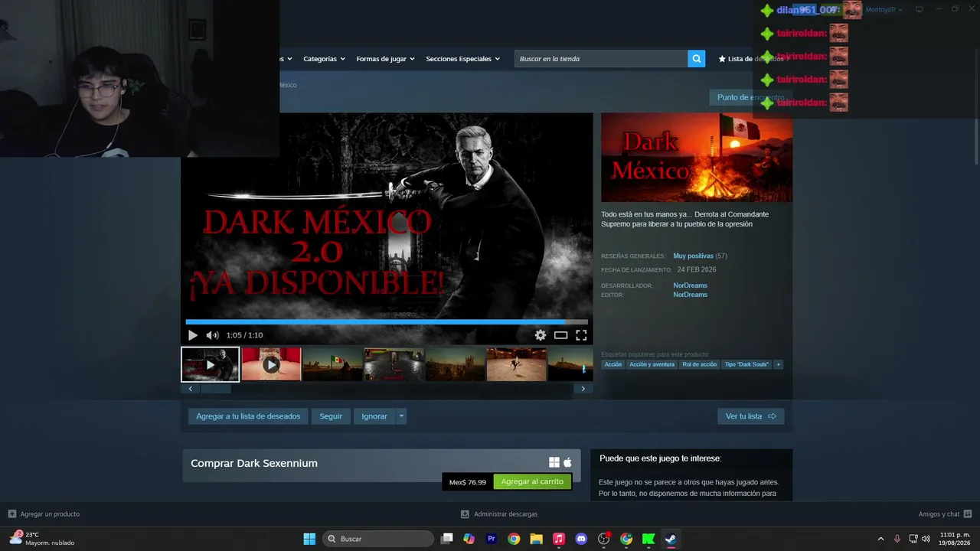
Task: Expand the system tray hidden icons chevron
Action: point(880,539)
